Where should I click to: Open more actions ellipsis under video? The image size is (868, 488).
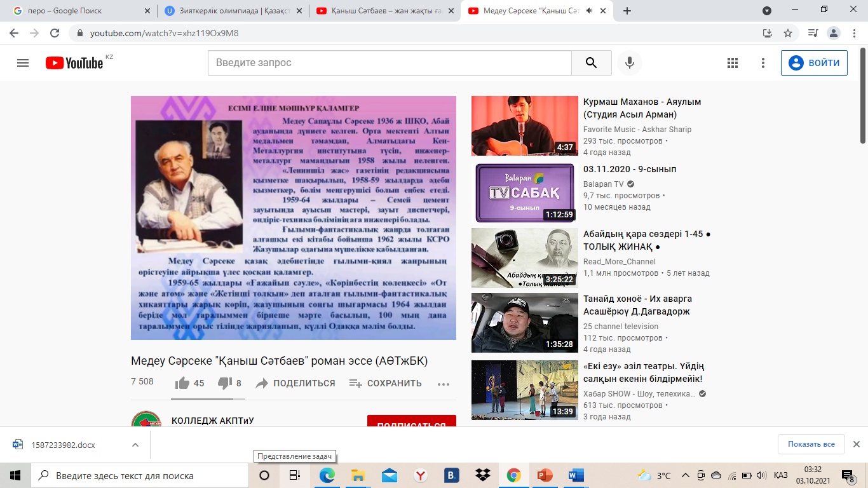(444, 384)
